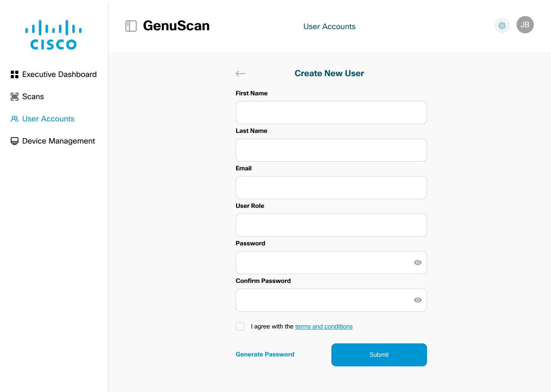The height and width of the screenshot is (392, 551).
Task: Focus the First Name input field
Action: [x=331, y=113]
